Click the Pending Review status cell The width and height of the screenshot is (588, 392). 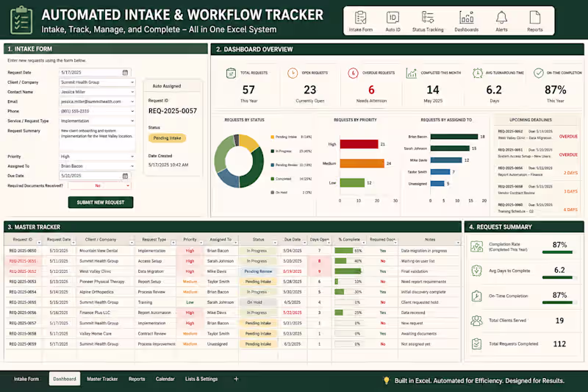258,271
